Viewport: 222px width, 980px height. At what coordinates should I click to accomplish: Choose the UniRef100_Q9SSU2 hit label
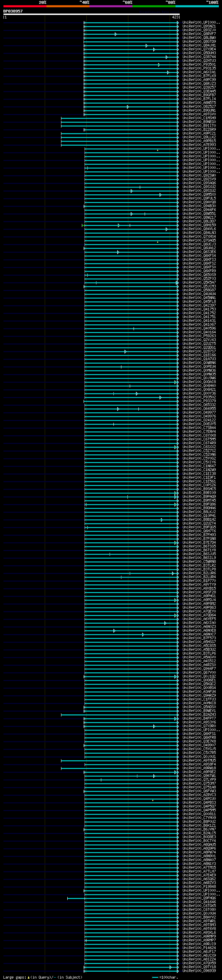pos(199,191)
